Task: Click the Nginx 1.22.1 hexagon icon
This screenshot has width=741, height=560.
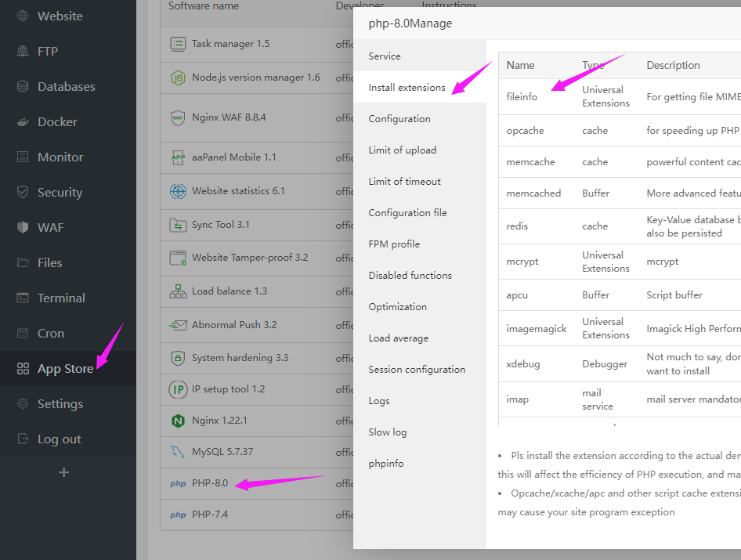Action: coord(178,421)
